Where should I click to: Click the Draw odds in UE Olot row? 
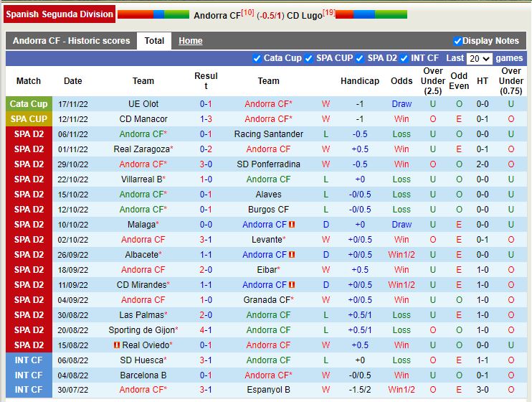[x=402, y=104]
